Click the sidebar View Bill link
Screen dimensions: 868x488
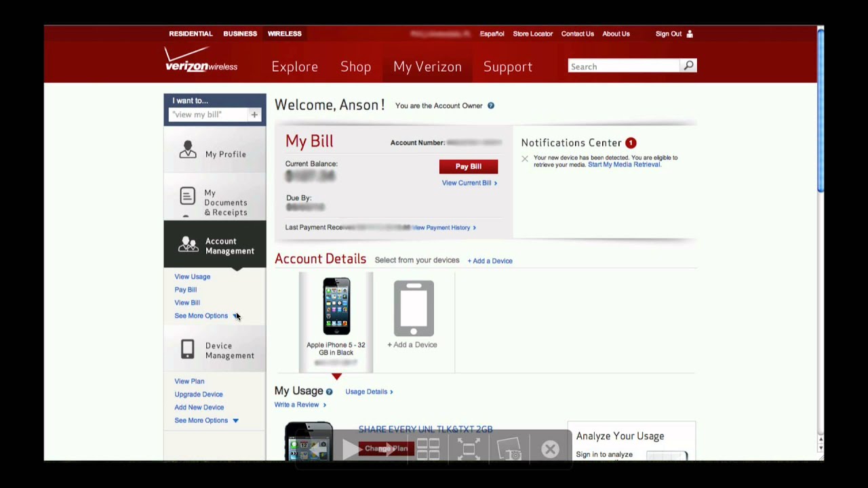point(187,303)
